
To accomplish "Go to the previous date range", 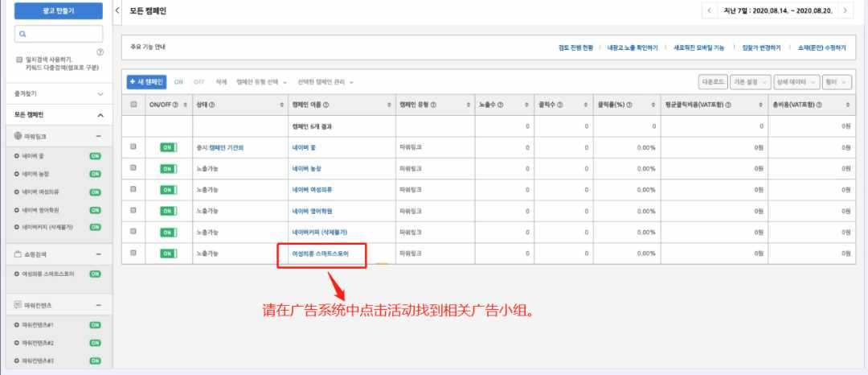I will [x=709, y=10].
